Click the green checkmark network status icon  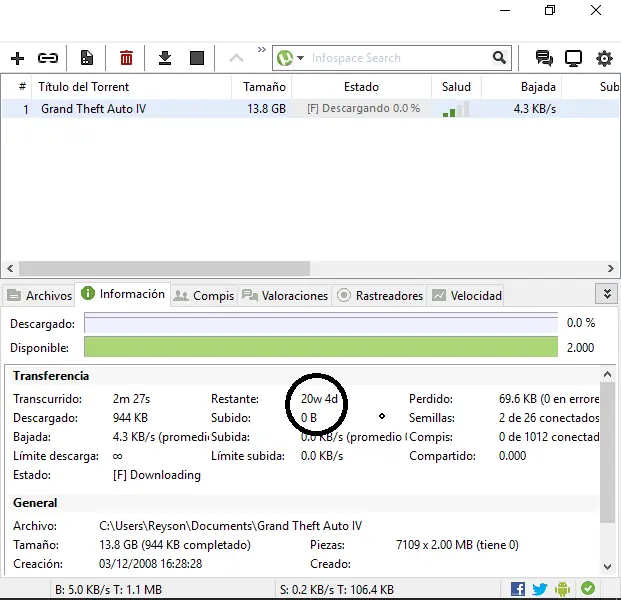(588, 588)
